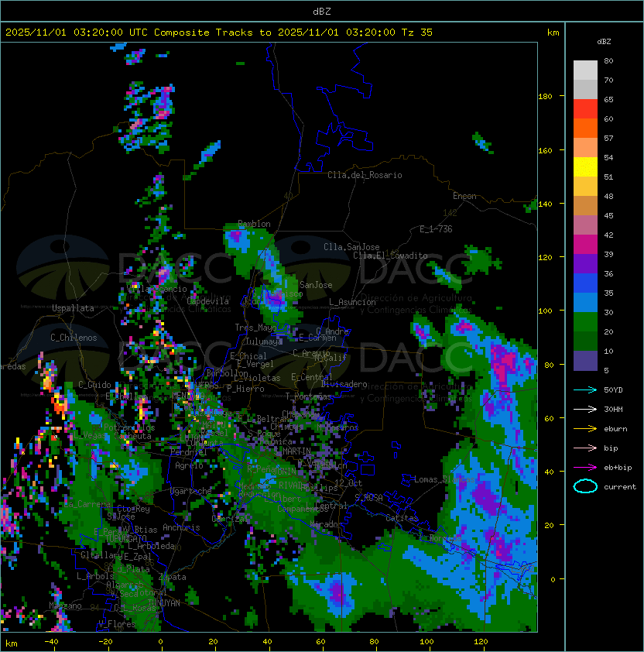Click the 'TUNUYAN' map label

[x=164, y=603]
